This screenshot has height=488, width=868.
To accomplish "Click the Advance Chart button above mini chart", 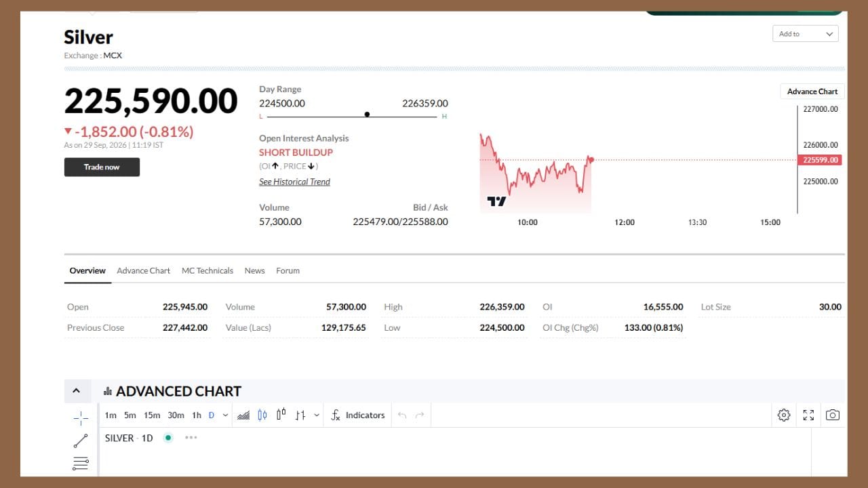I will 812,91.
